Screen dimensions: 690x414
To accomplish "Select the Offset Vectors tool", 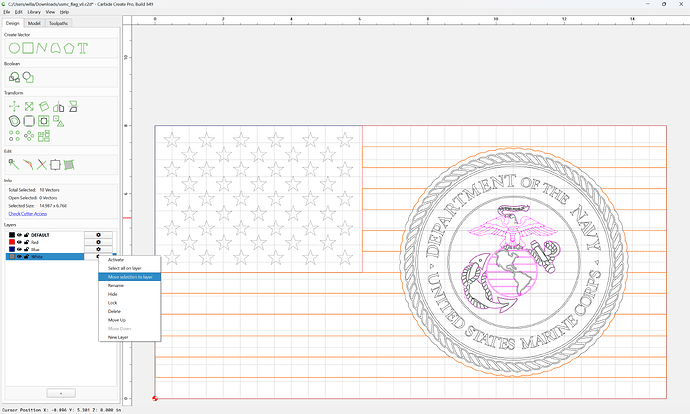I will pyautogui.click(x=15, y=121).
